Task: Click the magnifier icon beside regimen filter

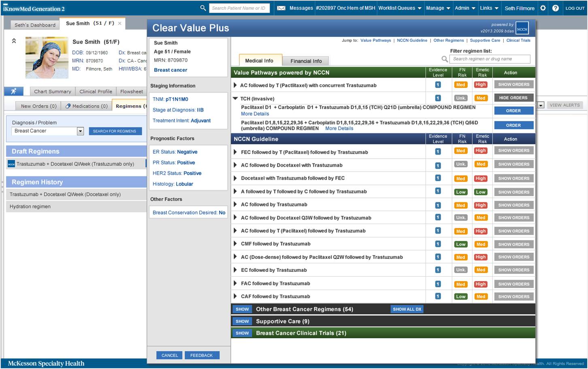Action: (445, 59)
